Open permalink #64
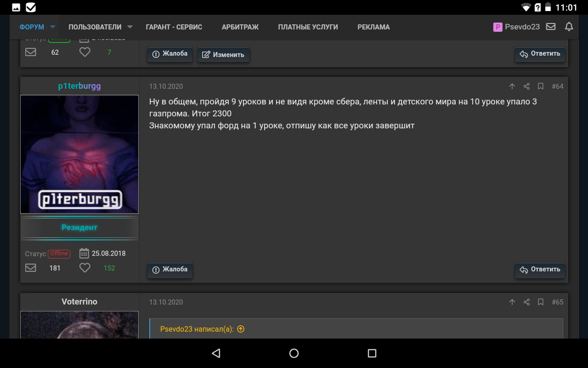588x368 pixels. [558, 86]
